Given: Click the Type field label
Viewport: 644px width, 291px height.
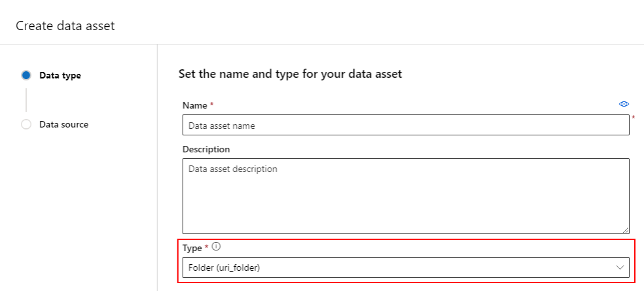Looking at the screenshot, I should coord(192,248).
